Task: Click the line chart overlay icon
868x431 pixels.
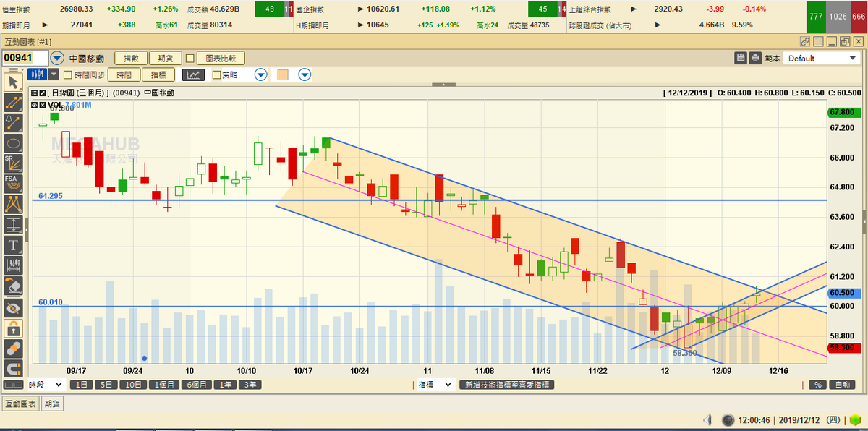Action: click(193, 74)
